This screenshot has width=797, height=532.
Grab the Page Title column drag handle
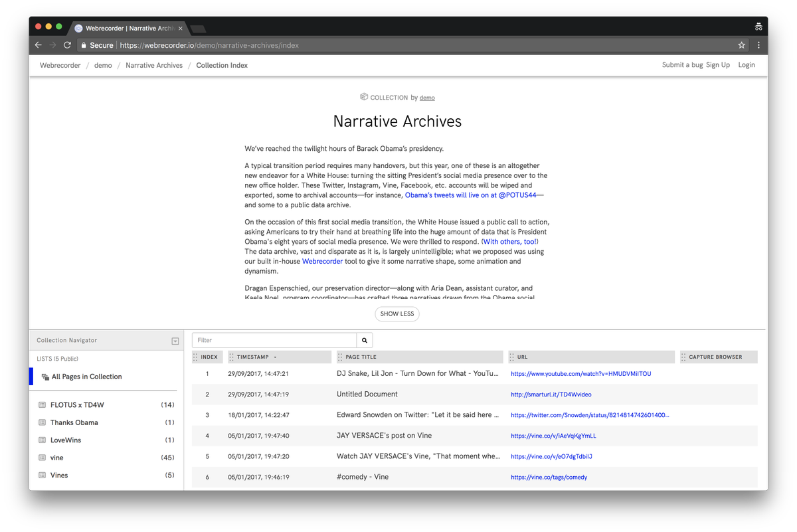(x=340, y=357)
